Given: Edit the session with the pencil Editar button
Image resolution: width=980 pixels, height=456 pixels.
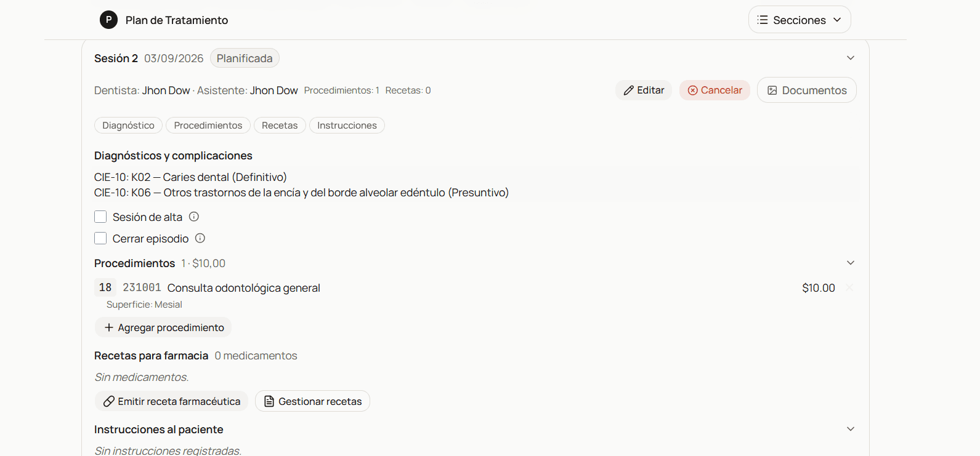Looking at the screenshot, I should [x=644, y=90].
